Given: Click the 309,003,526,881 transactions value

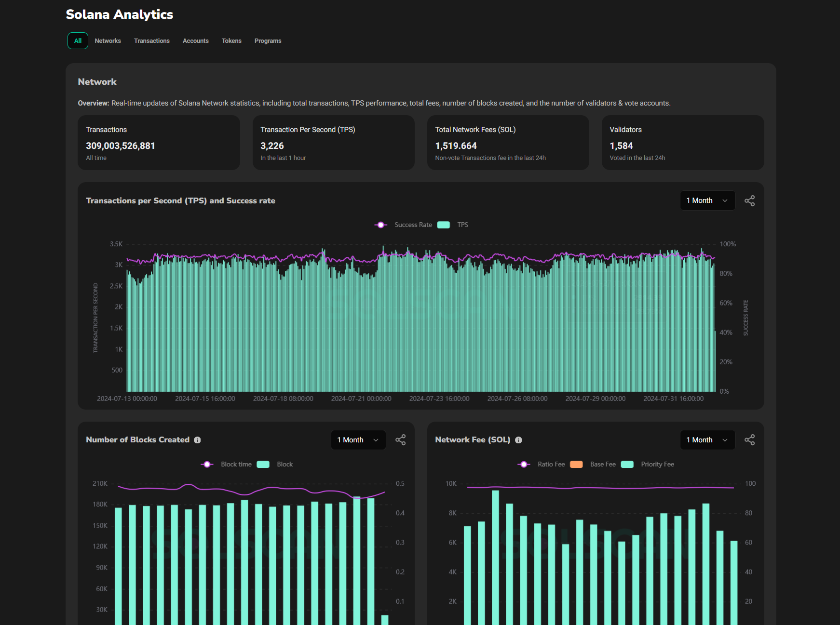Looking at the screenshot, I should pyautogui.click(x=121, y=146).
